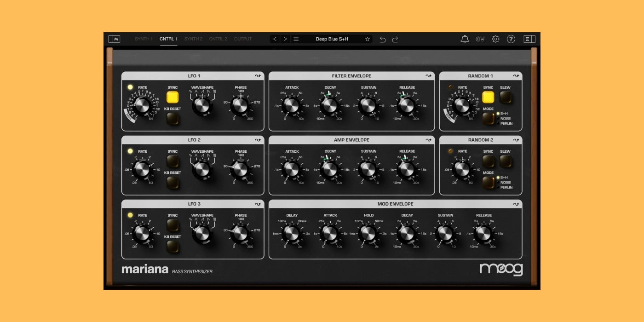Click the Filter Envelope RELEASE knob
This screenshot has width=644, height=322.
click(x=407, y=106)
